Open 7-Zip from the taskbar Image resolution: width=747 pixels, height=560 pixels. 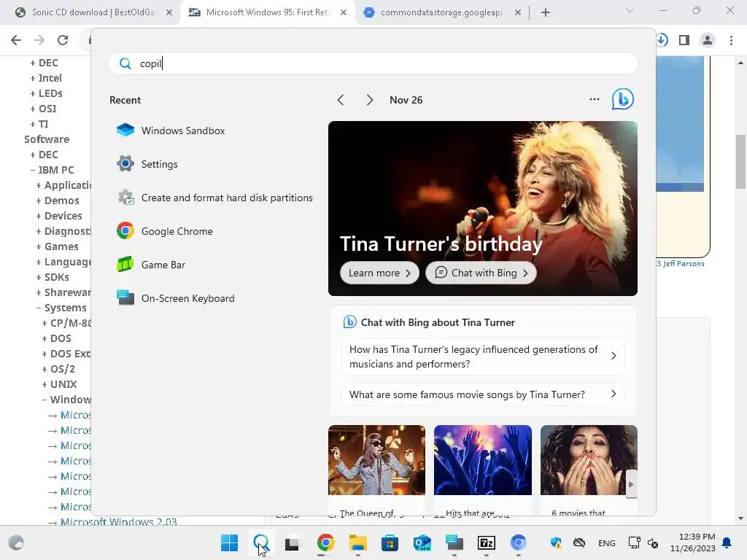[487, 542]
